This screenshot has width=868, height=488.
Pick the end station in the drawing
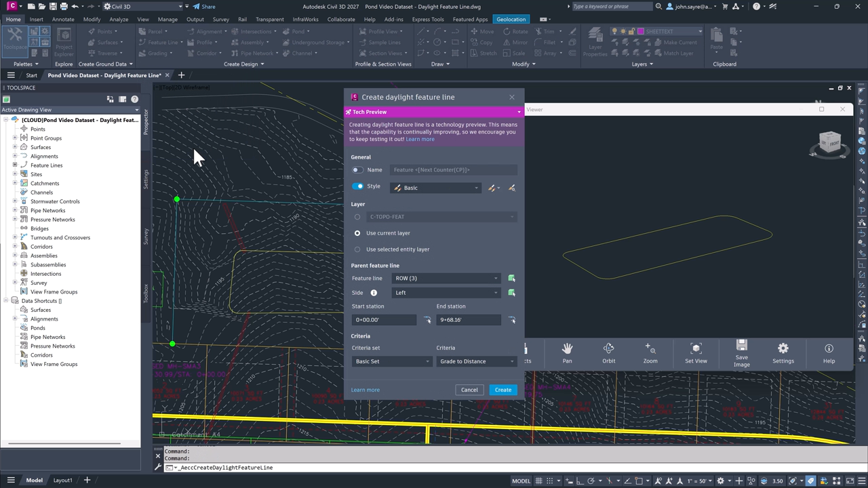(x=511, y=320)
